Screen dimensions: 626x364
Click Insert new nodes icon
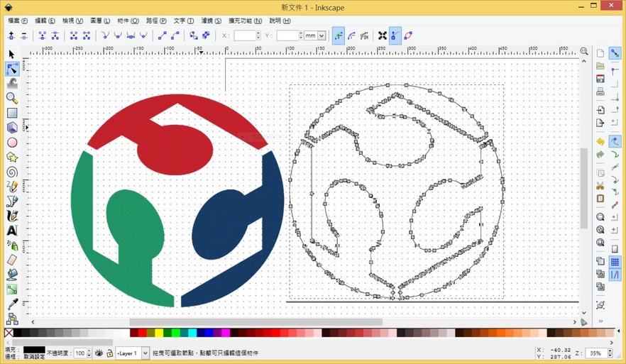(11, 35)
